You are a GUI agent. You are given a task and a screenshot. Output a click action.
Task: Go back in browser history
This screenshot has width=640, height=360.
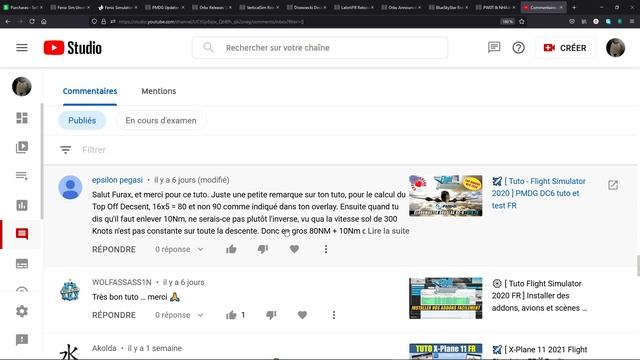(8, 21)
